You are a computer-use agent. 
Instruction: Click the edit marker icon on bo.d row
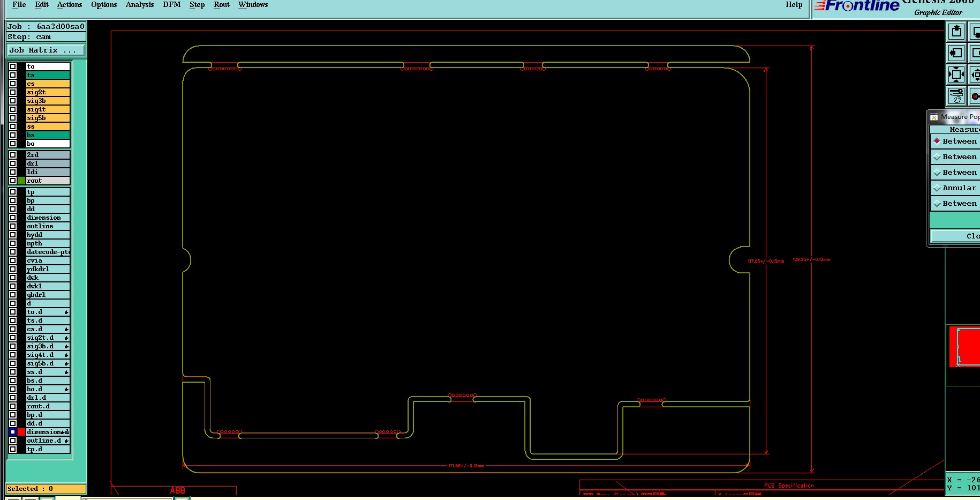66,389
